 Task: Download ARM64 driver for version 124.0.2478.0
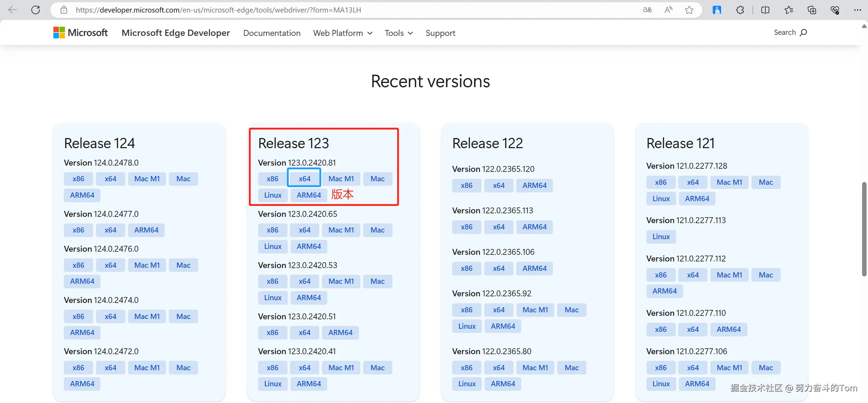82,195
